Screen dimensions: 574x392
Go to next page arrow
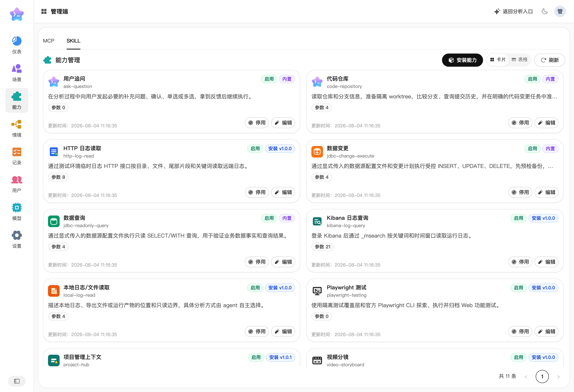point(559,377)
